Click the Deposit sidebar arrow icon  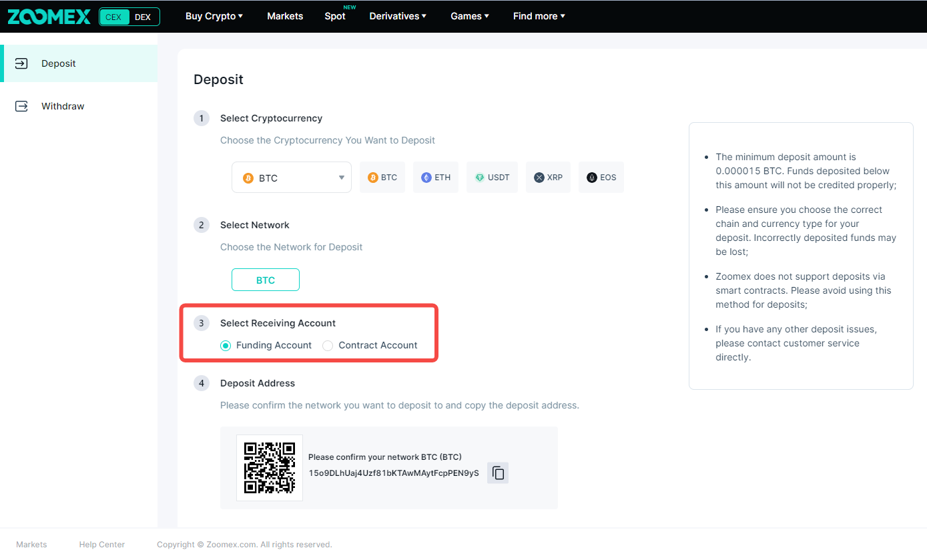21,63
